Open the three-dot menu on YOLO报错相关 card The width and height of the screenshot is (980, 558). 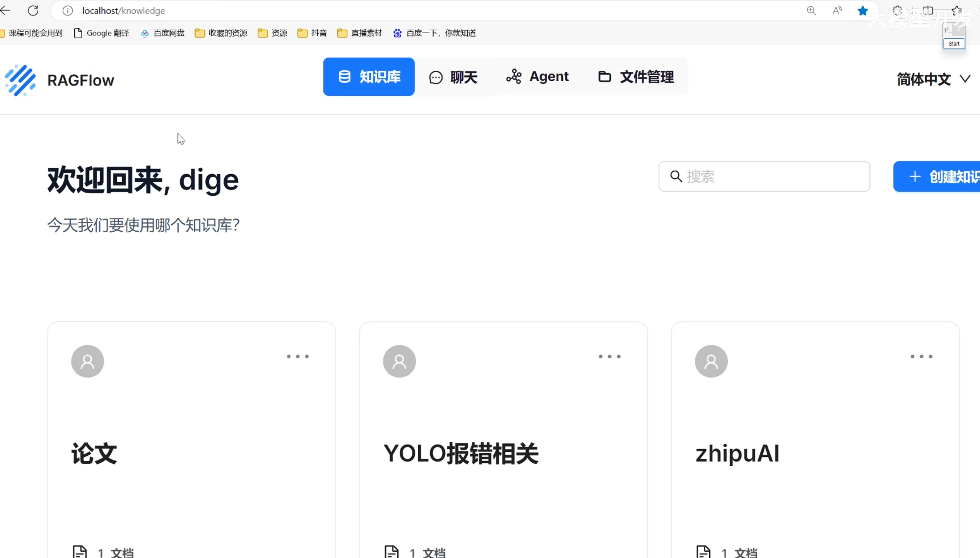(x=610, y=357)
